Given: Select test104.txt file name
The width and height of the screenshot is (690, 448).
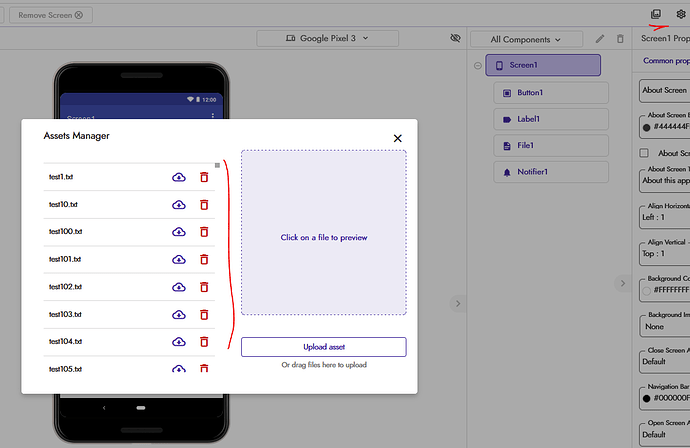Looking at the screenshot, I should (x=65, y=342).
